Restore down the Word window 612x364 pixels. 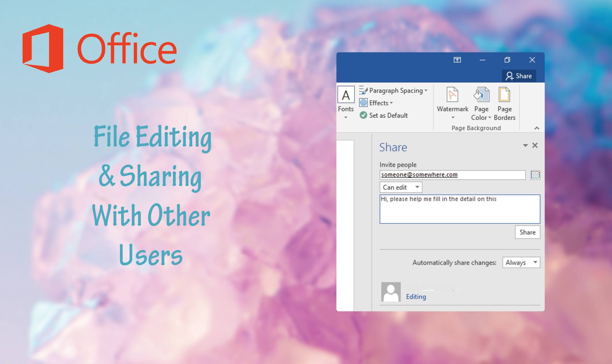pyautogui.click(x=507, y=60)
